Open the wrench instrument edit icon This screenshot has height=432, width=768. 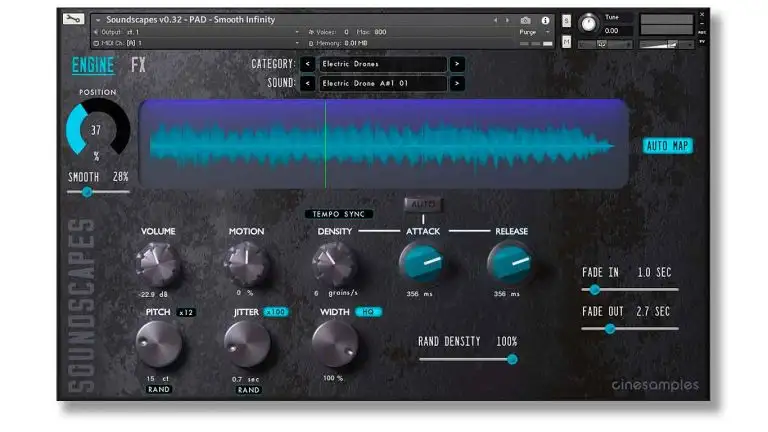tap(73, 19)
